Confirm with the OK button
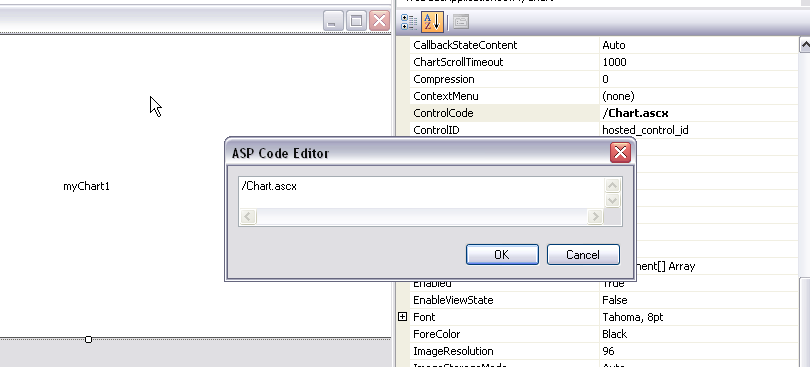This screenshot has height=367, width=810. click(x=502, y=254)
